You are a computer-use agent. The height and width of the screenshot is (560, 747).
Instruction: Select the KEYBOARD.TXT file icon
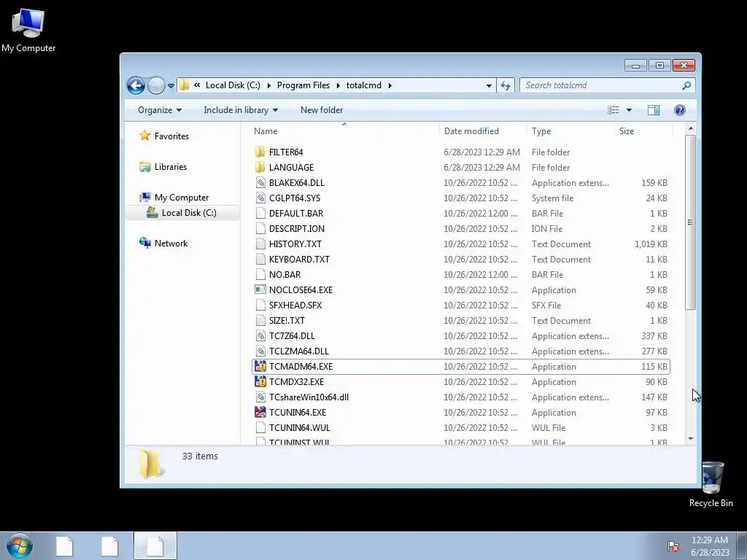[260, 260]
